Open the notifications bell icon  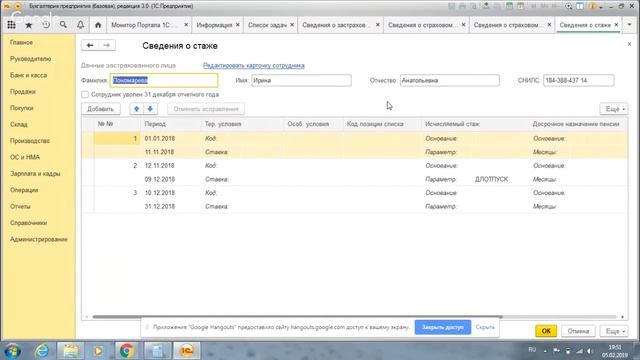pos(80,25)
